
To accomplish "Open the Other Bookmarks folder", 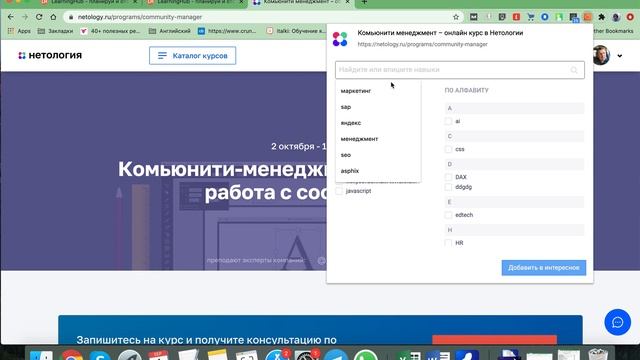I will (x=613, y=31).
